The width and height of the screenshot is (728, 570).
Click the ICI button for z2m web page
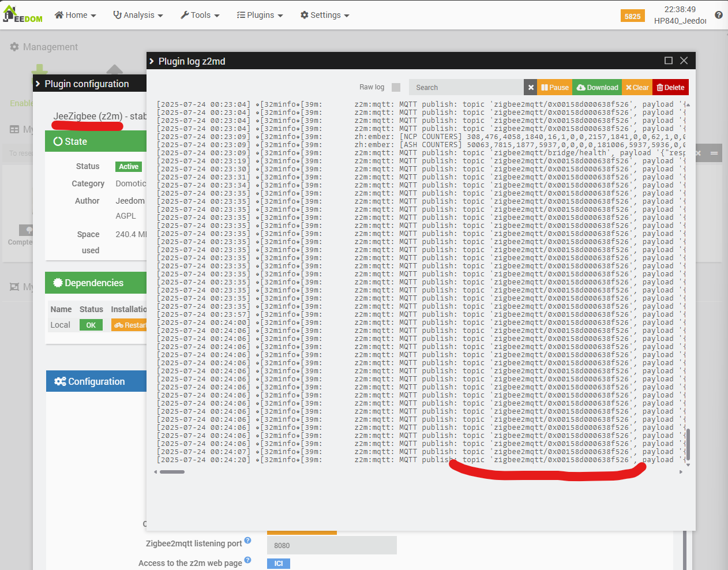[278, 564]
